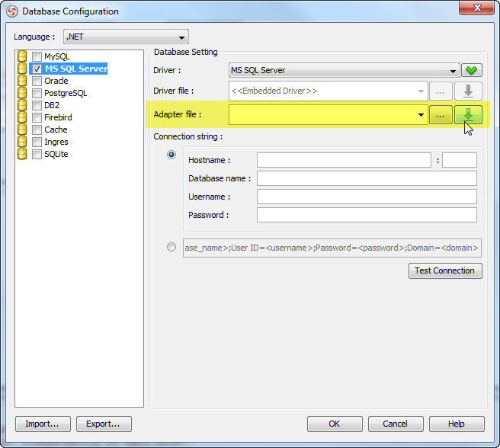Click the MySQL database cylinder icon
This screenshot has height=448, width=500.
(x=22, y=56)
